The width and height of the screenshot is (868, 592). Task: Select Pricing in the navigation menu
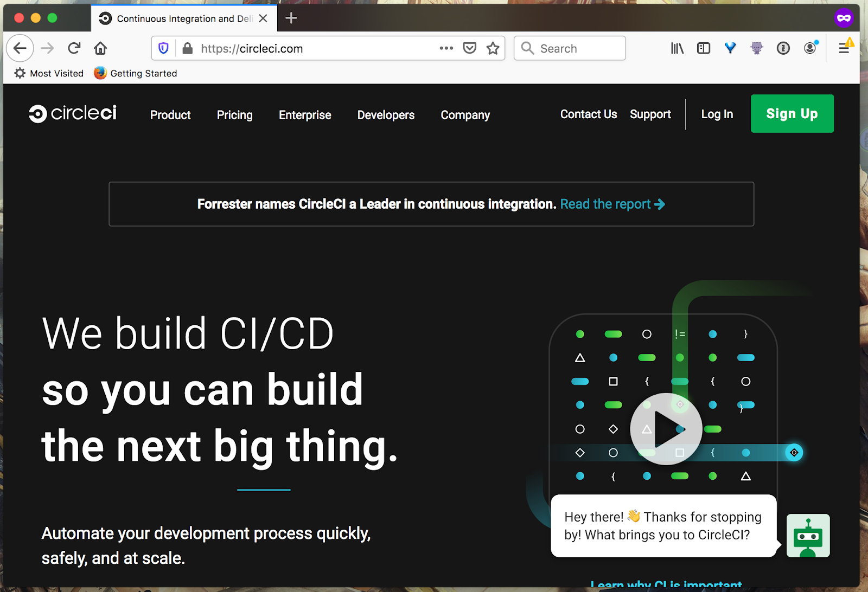pyautogui.click(x=234, y=115)
